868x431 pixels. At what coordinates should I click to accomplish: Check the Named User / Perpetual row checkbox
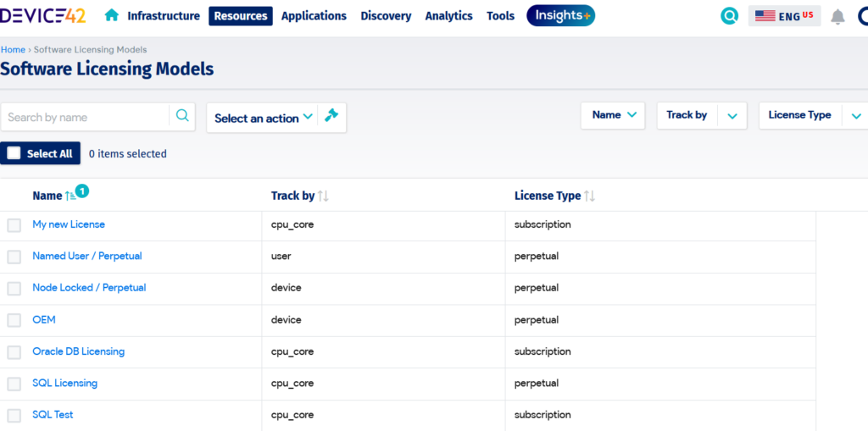(x=14, y=257)
